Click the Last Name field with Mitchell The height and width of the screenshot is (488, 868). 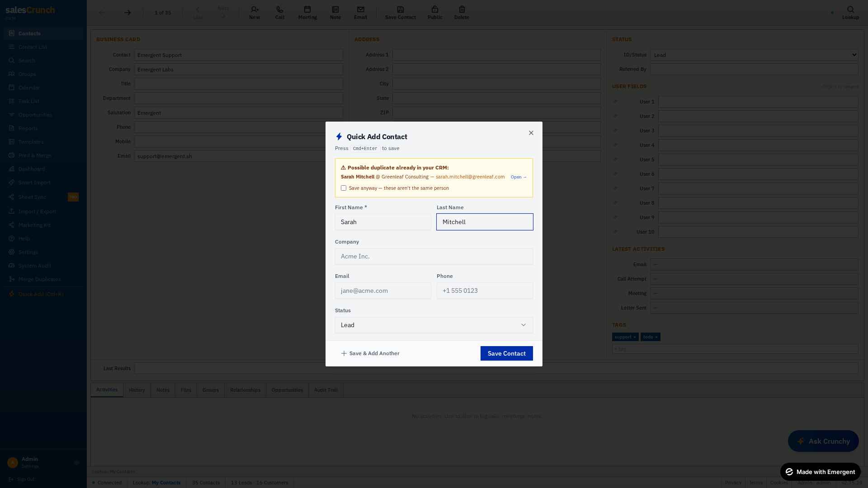coord(485,222)
